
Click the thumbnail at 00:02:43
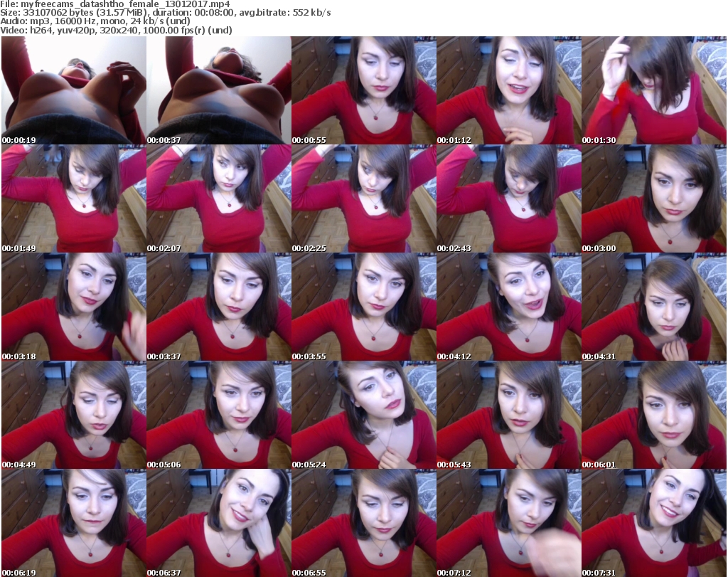(509, 198)
